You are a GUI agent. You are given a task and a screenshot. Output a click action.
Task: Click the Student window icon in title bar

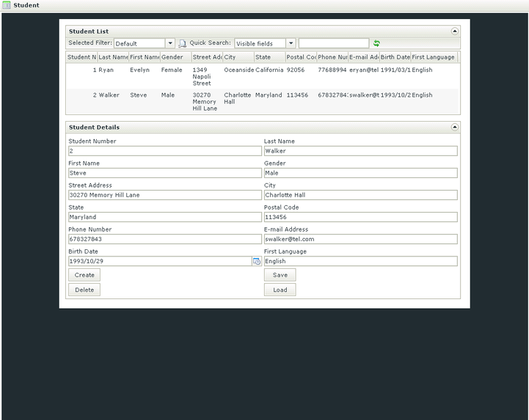coord(6,5)
